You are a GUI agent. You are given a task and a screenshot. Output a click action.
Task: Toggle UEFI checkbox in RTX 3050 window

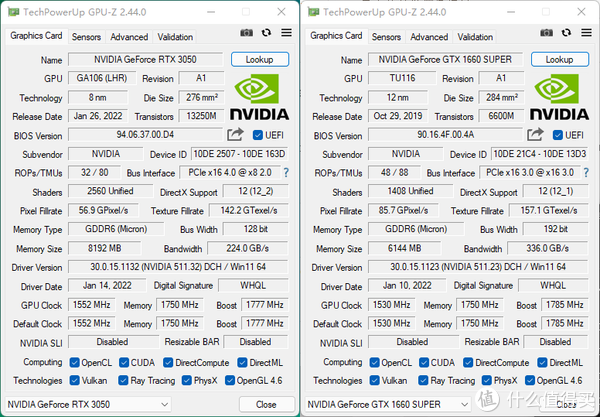(x=258, y=135)
